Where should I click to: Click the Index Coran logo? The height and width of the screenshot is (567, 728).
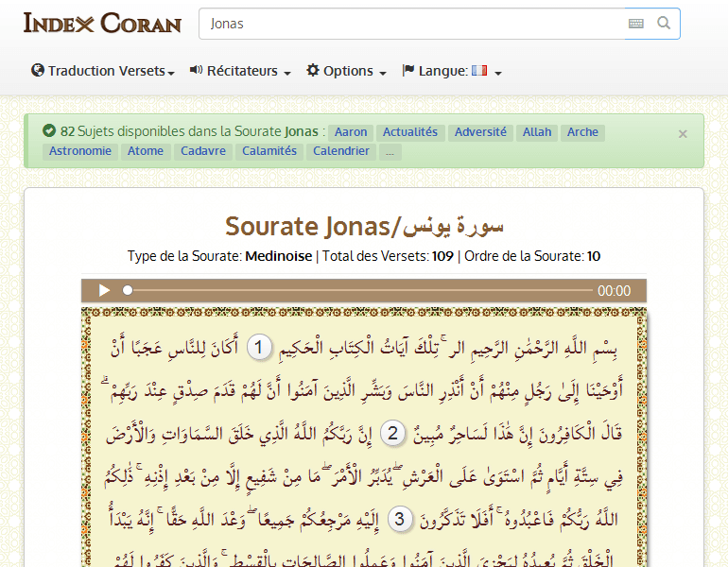point(102,23)
